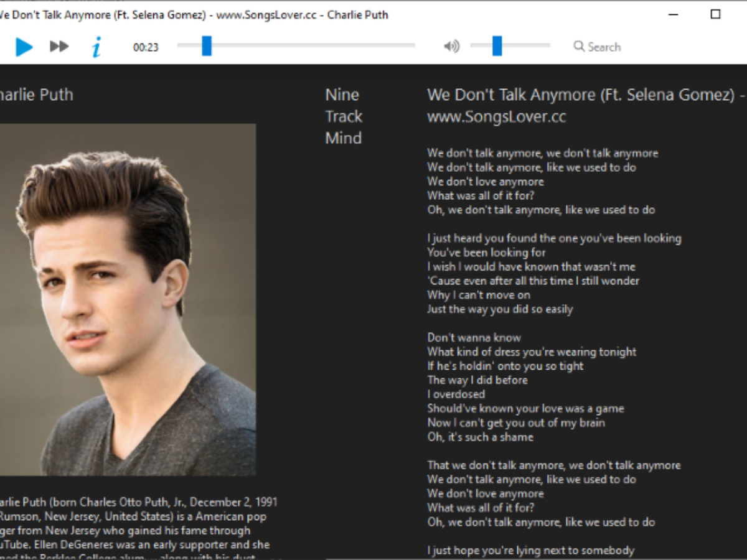Maximize the player window

pos(715,14)
